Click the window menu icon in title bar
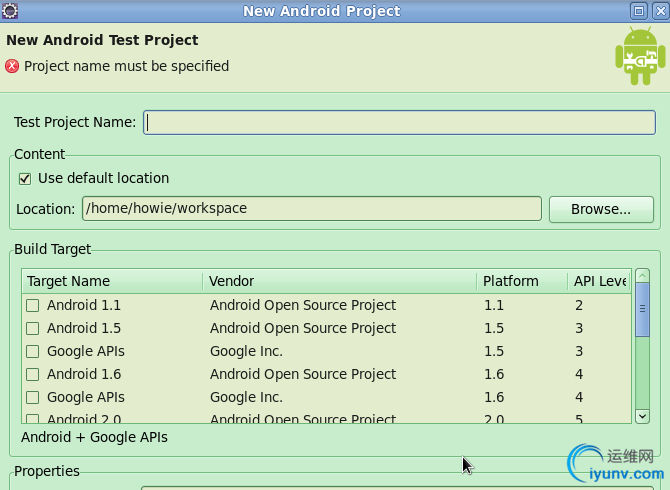This screenshot has height=490, width=670. click(x=10, y=11)
